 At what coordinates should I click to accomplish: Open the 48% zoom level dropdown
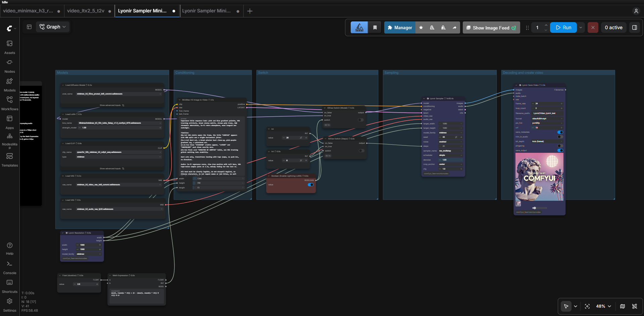click(604, 306)
